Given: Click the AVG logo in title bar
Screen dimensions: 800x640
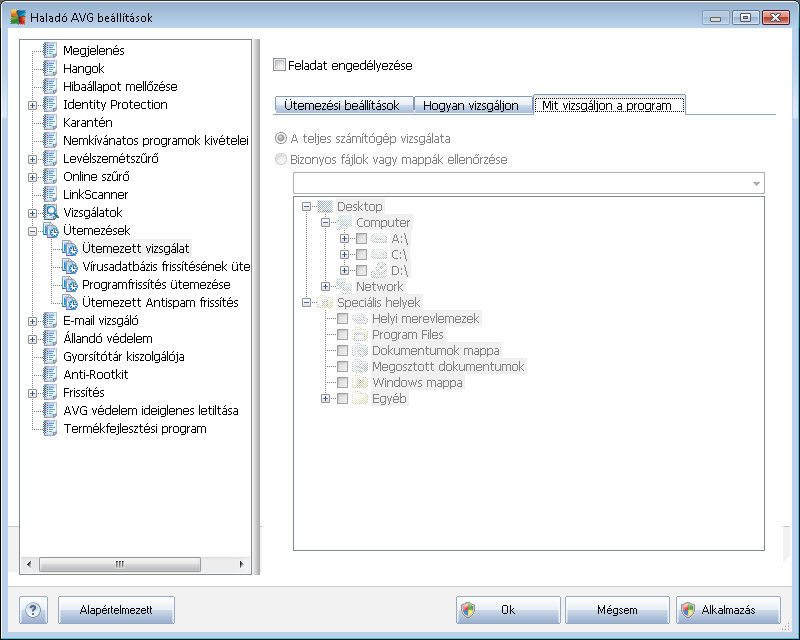Looking at the screenshot, I should click(x=18, y=17).
